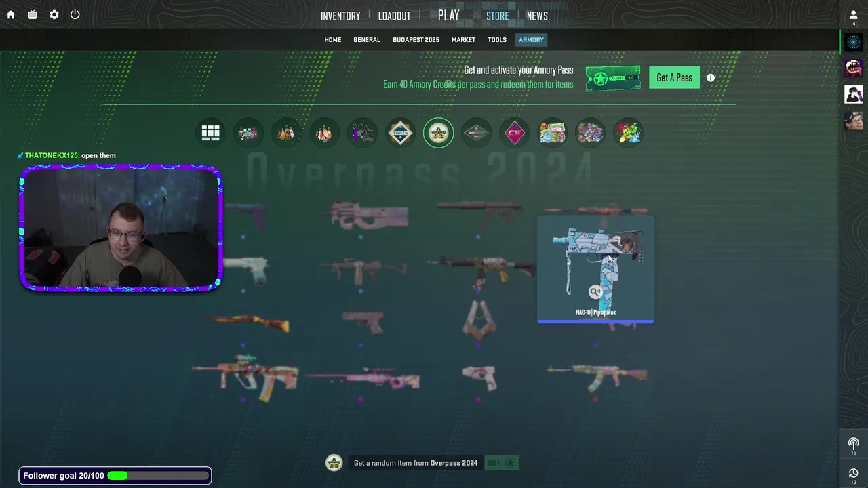The image size is (868, 488).
Task: Open the teal ornament friend avatar
Action: point(854,42)
